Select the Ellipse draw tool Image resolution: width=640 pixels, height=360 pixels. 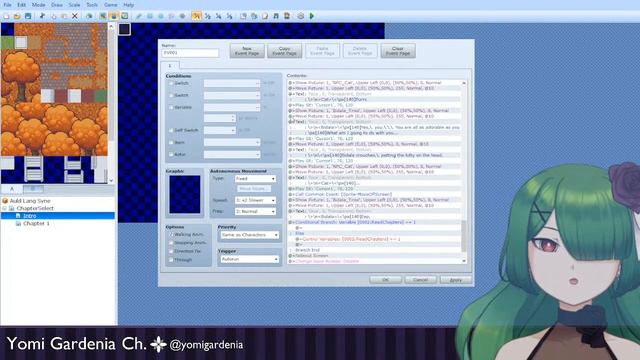(x=161, y=16)
